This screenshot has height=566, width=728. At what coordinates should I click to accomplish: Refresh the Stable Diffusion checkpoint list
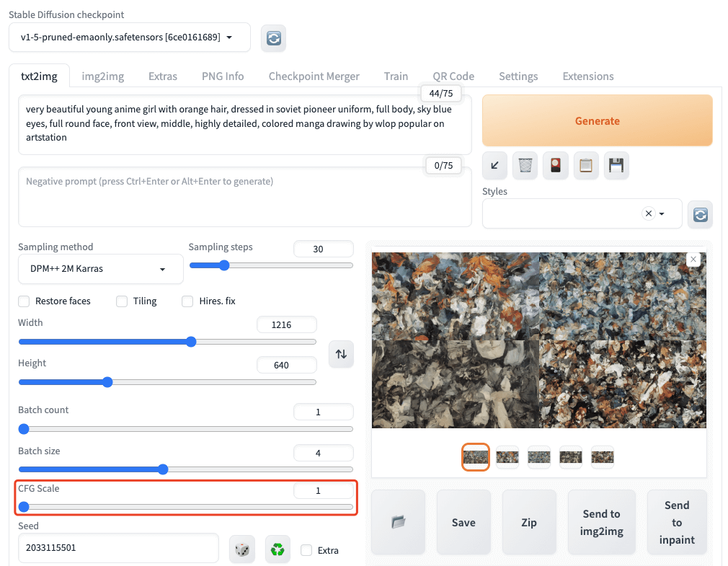pyautogui.click(x=273, y=38)
